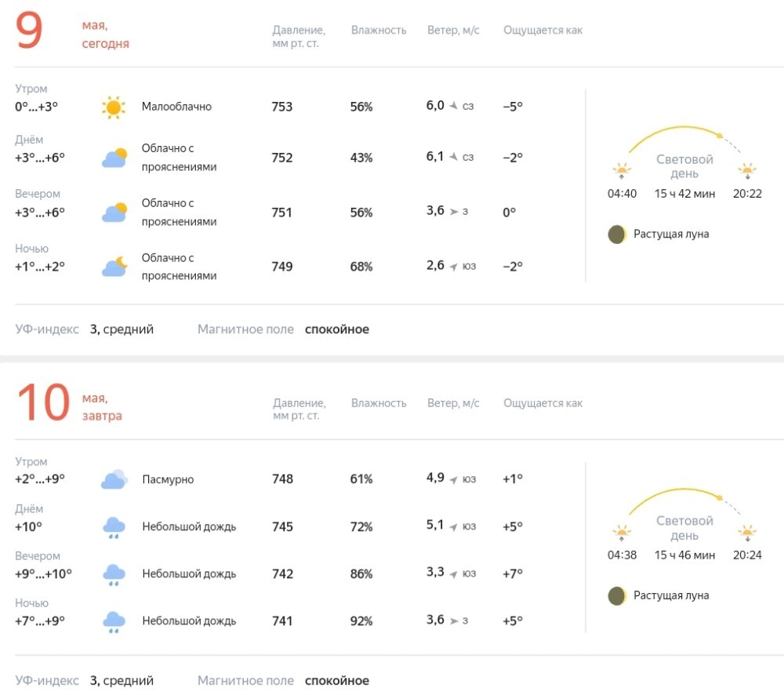The image size is (784, 695).
Task: Click the pressure value 741
Action: point(282,621)
